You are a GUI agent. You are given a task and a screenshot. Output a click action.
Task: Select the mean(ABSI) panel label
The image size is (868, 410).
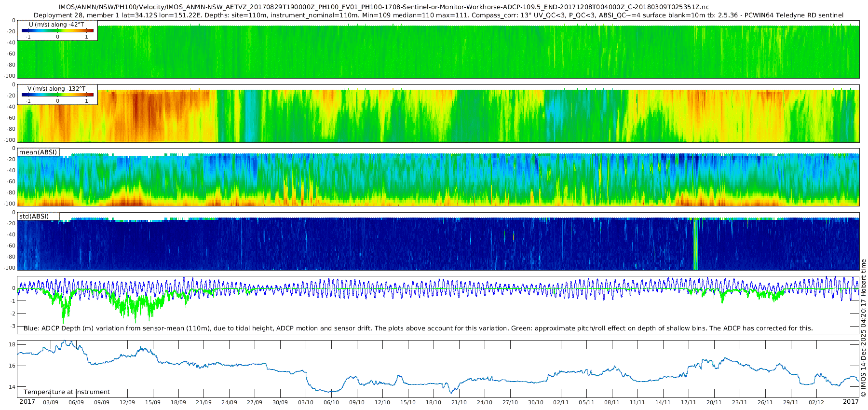(38, 152)
